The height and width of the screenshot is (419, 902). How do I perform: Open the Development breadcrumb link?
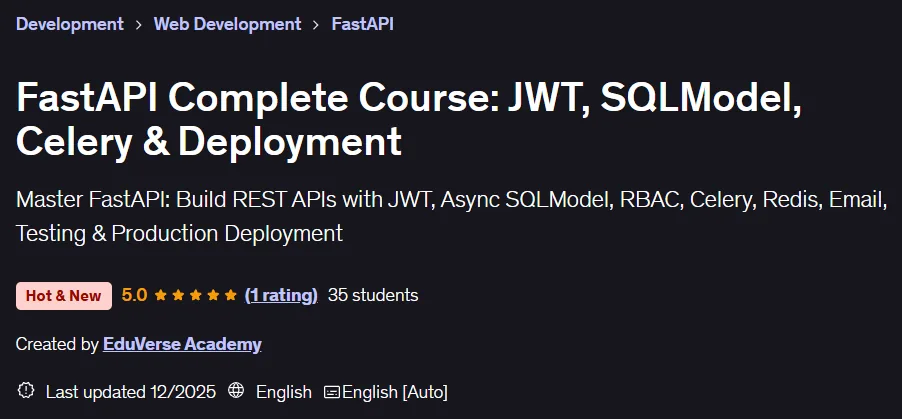pyautogui.click(x=70, y=24)
